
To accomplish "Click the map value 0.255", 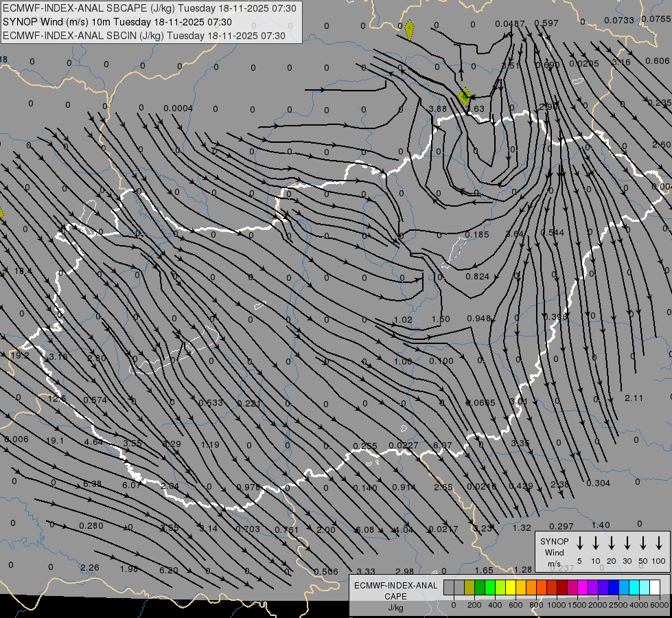I will pos(365,446).
